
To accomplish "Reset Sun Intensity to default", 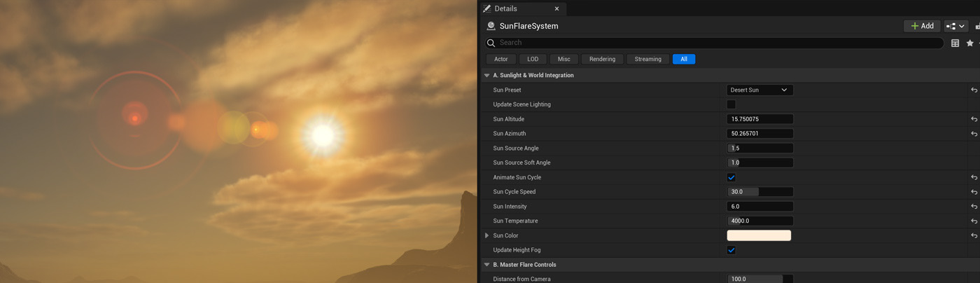I will [x=974, y=207].
